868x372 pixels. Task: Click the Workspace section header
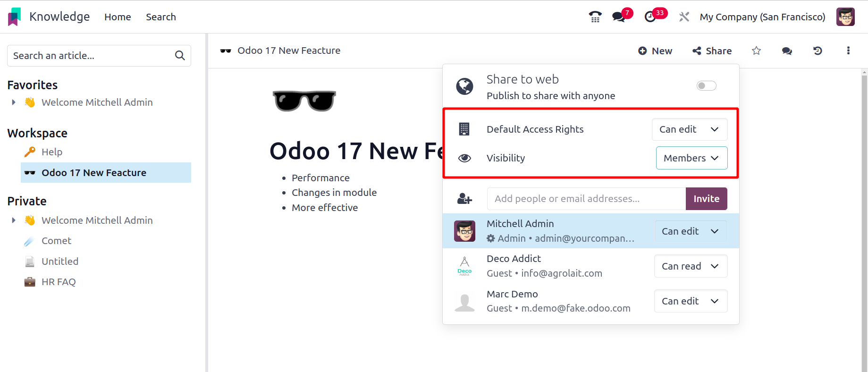click(37, 133)
